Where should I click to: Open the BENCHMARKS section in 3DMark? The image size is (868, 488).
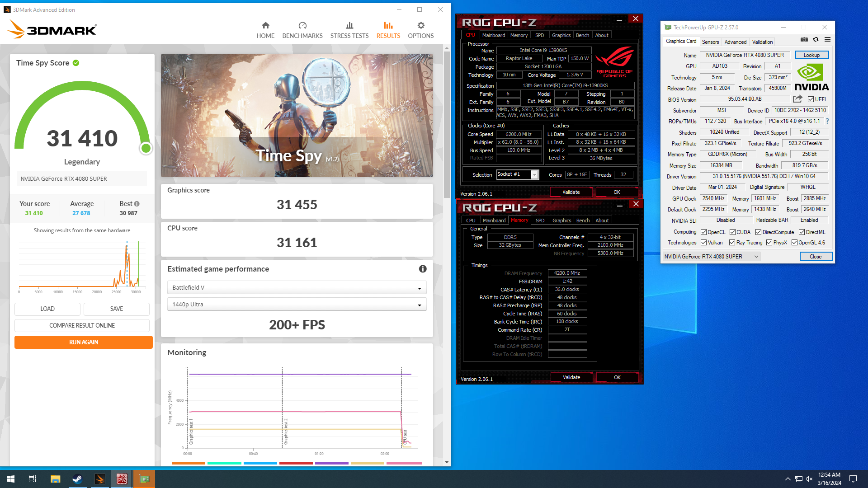302,30
